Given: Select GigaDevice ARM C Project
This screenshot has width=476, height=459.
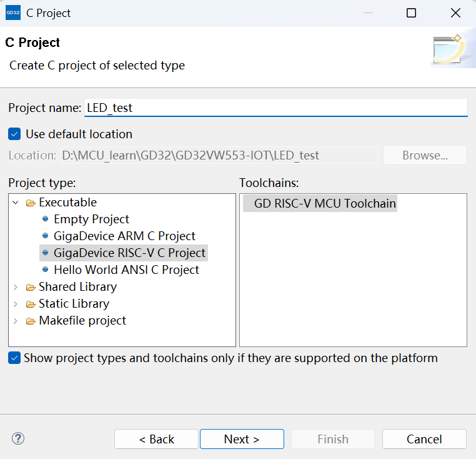Looking at the screenshot, I should click(124, 236).
